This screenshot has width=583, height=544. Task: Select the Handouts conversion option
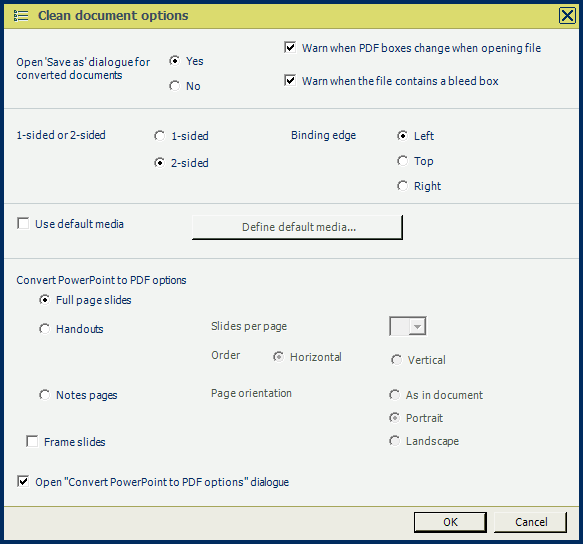(x=45, y=329)
